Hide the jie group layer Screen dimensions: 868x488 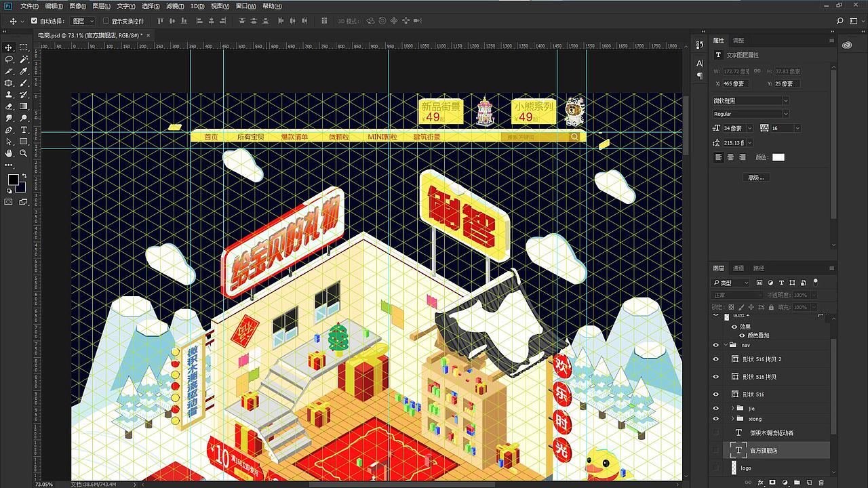(715, 408)
